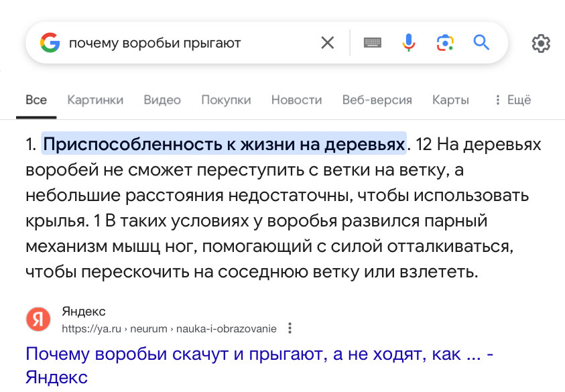Click the Google logo in the search bar
The image size is (565, 392).
pos(50,43)
